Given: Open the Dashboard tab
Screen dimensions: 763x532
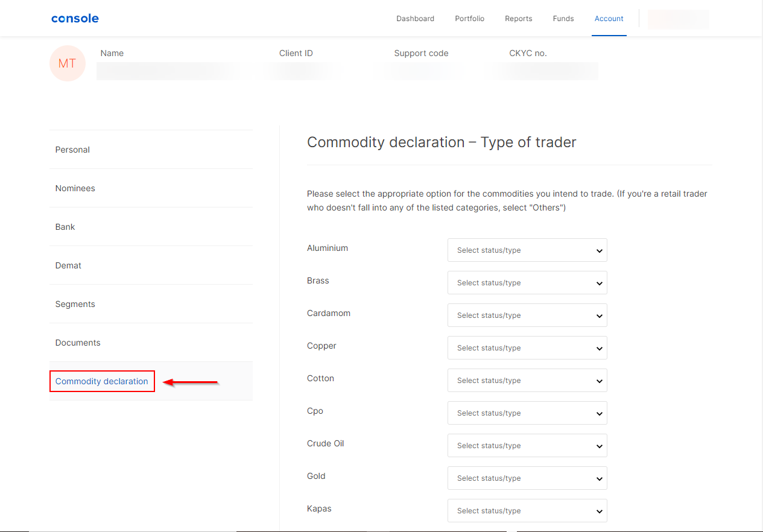Looking at the screenshot, I should pos(415,19).
